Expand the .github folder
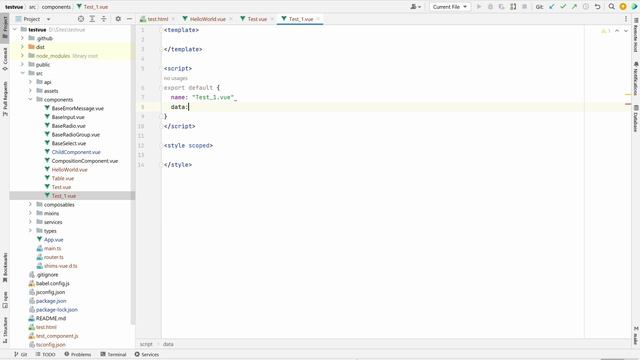Screen dimensions: 640x360 (x=22, y=38)
